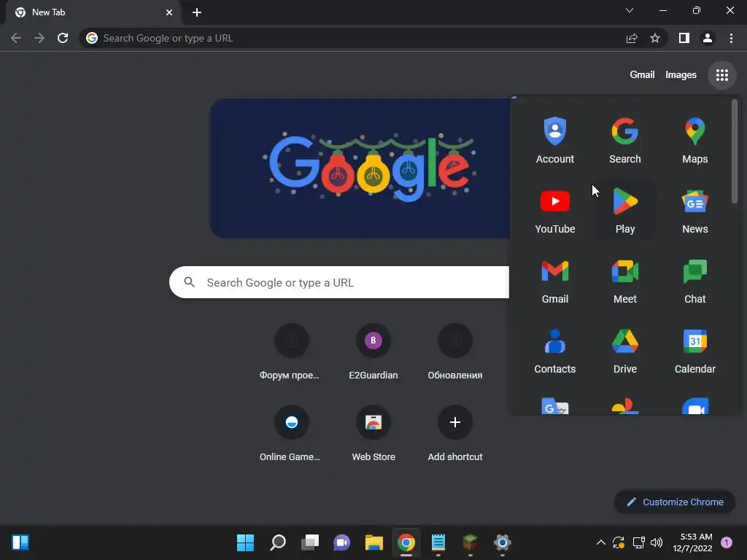Screen dimensions: 747x560
Task: Reload the current page
Action: point(63,38)
